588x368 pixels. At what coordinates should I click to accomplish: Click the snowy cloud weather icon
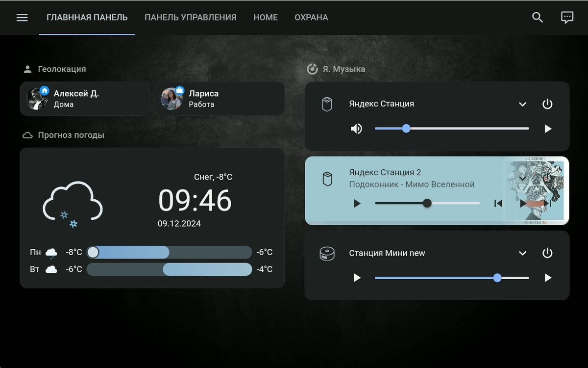[x=73, y=204]
